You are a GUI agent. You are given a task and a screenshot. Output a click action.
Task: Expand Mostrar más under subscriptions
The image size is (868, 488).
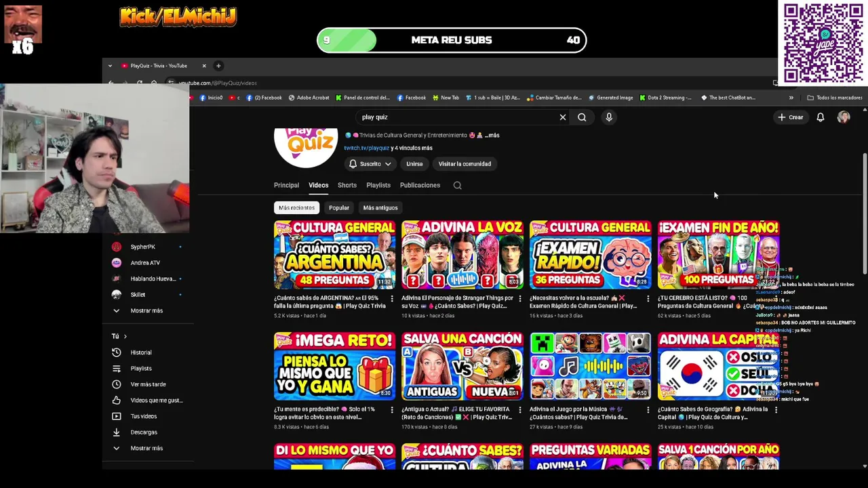click(x=146, y=310)
